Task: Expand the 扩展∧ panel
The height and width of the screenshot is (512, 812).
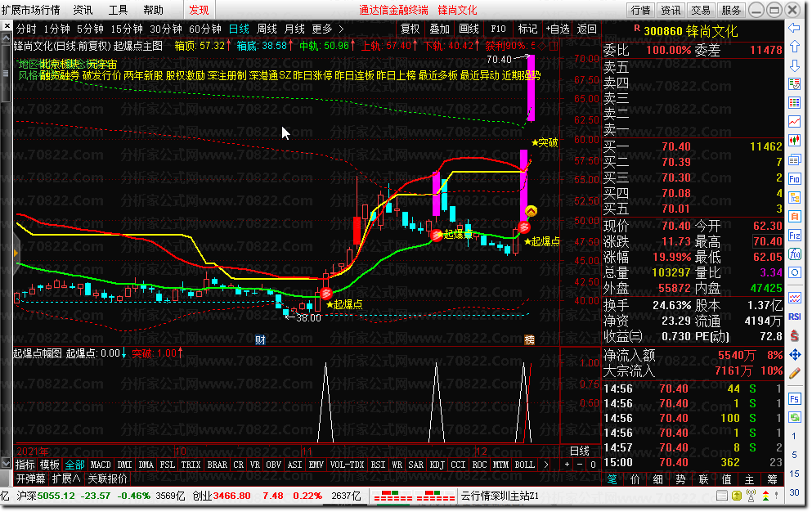Action: (x=66, y=478)
